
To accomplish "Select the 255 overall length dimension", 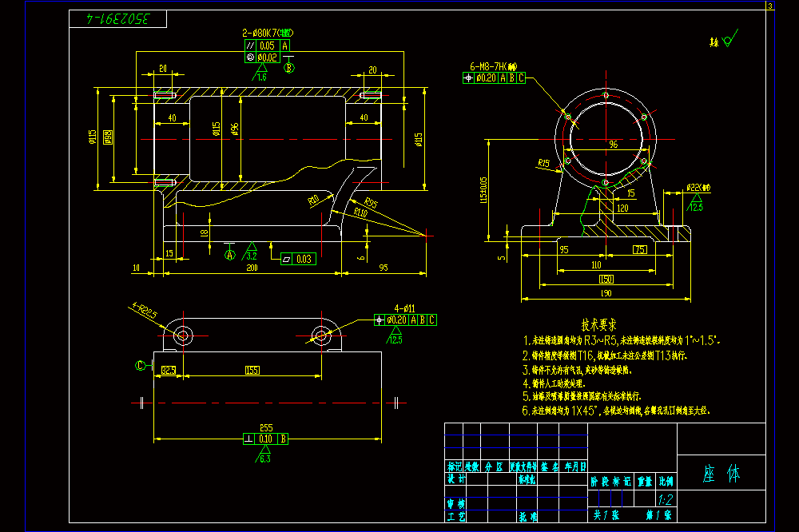I will (266, 427).
